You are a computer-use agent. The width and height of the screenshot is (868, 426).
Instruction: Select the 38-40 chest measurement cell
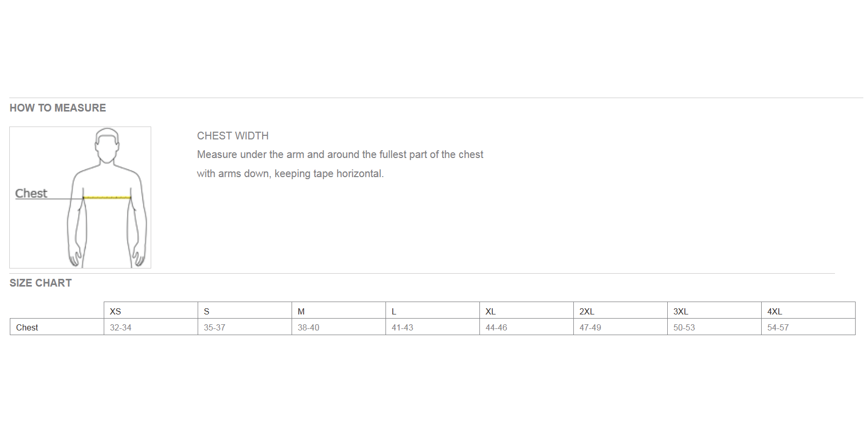tap(339, 327)
